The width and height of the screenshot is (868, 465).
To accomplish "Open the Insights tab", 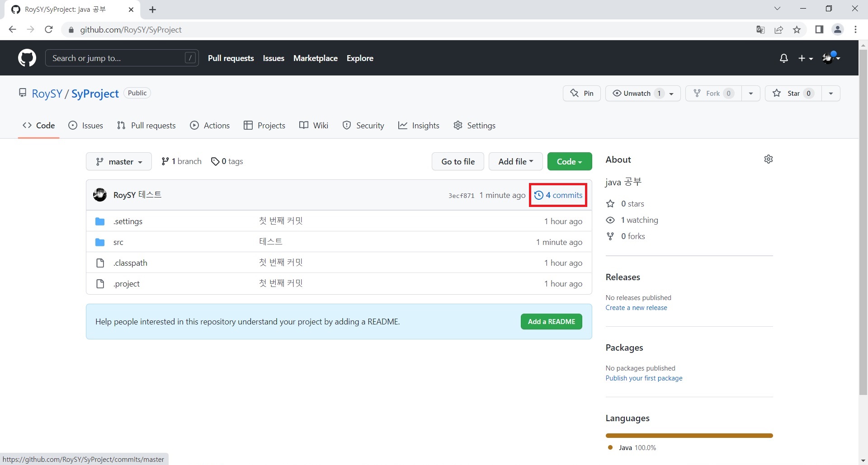I will tap(419, 126).
